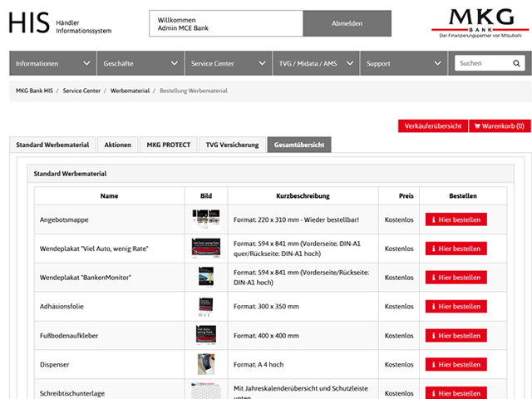Log out with the Abmelden button

point(347,23)
